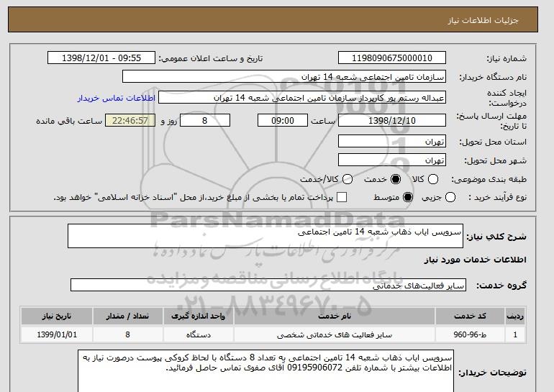Image resolution: width=554 pixels, height=392 pixels.
Task: Open the اطلاعات تماس خریدار link
Action: click(x=117, y=98)
